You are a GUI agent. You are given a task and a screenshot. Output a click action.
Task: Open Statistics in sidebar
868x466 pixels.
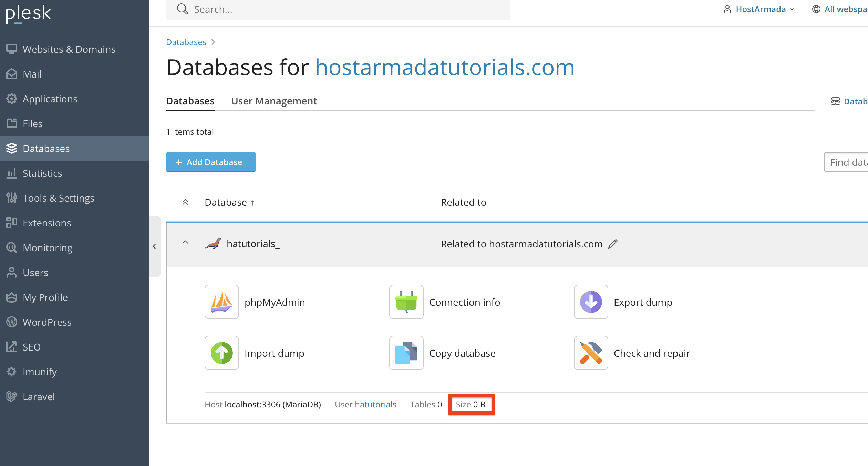click(x=75, y=173)
